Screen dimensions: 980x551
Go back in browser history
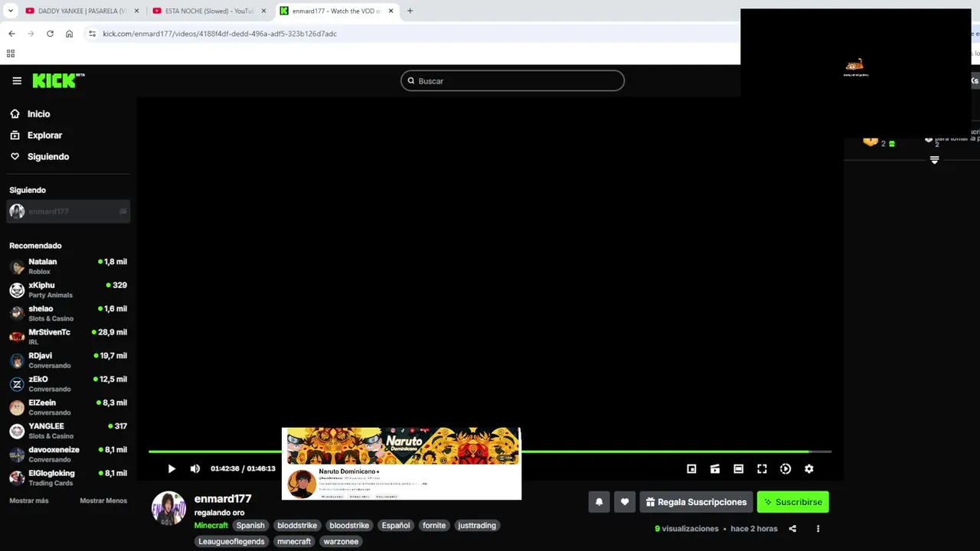click(x=11, y=34)
